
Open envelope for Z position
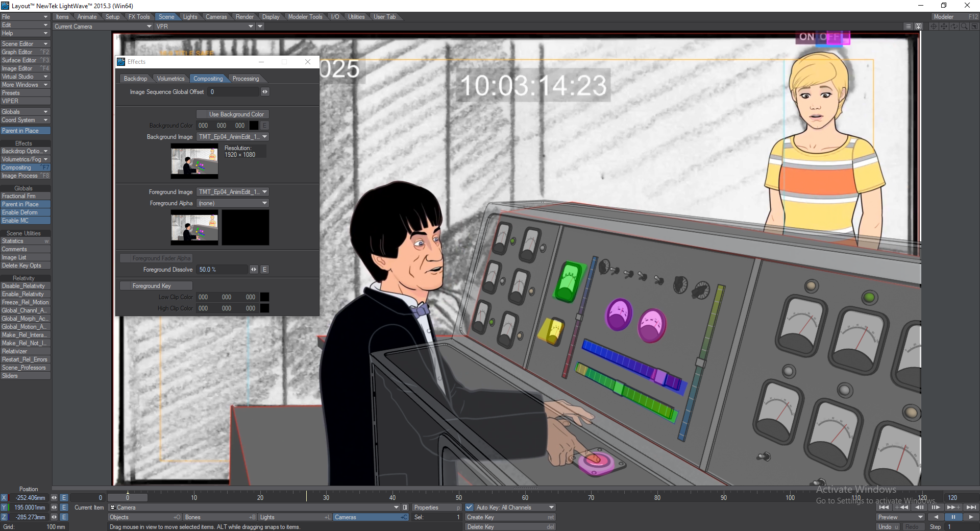click(64, 517)
